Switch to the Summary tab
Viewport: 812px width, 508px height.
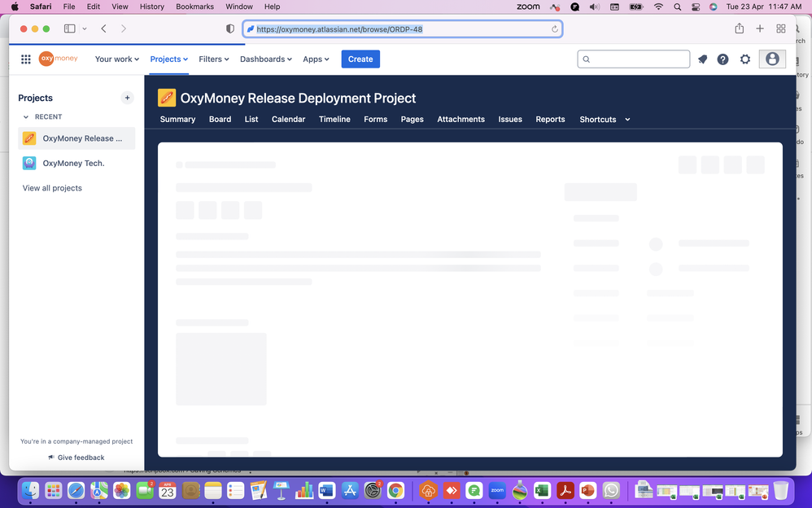coord(177,119)
